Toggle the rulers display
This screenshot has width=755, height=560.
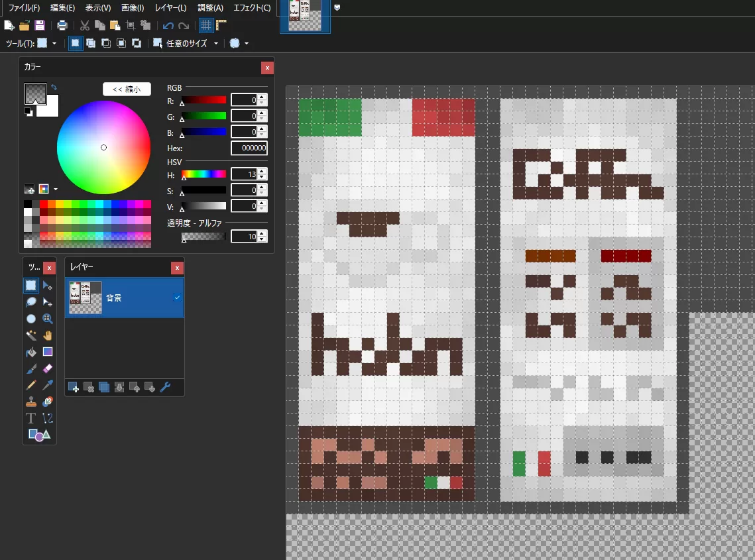[221, 25]
